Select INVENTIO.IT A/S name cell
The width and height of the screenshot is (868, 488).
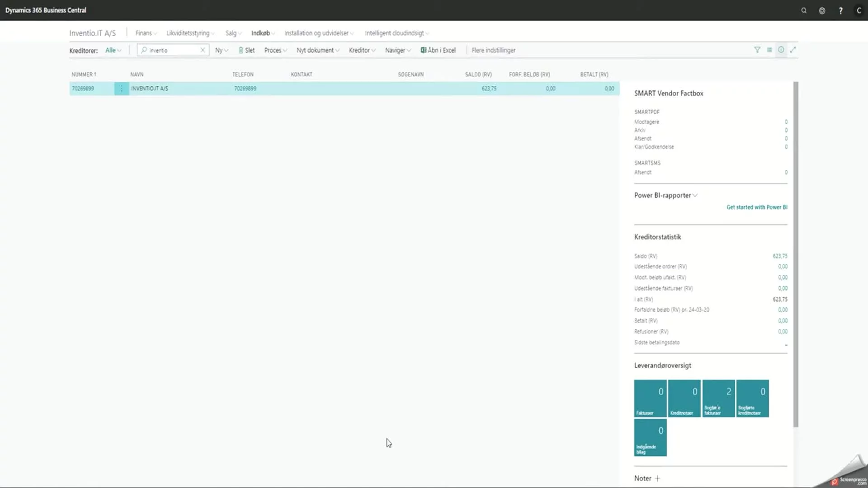[x=149, y=89]
